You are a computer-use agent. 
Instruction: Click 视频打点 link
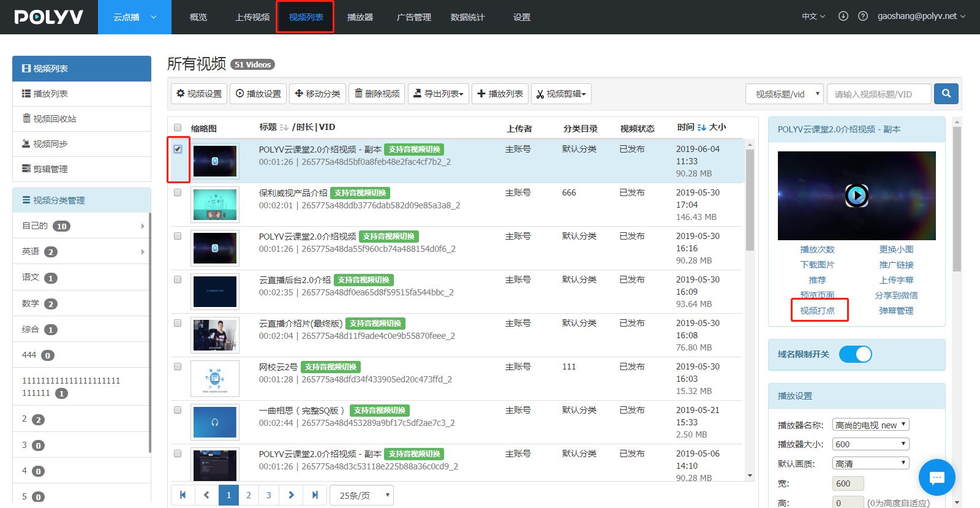click(x=817, y=311)
